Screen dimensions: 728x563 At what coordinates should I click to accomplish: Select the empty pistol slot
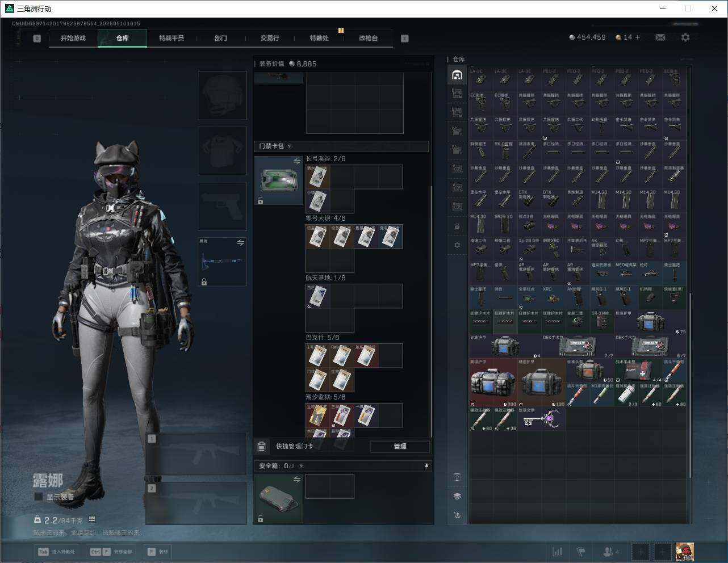point(222,207)
